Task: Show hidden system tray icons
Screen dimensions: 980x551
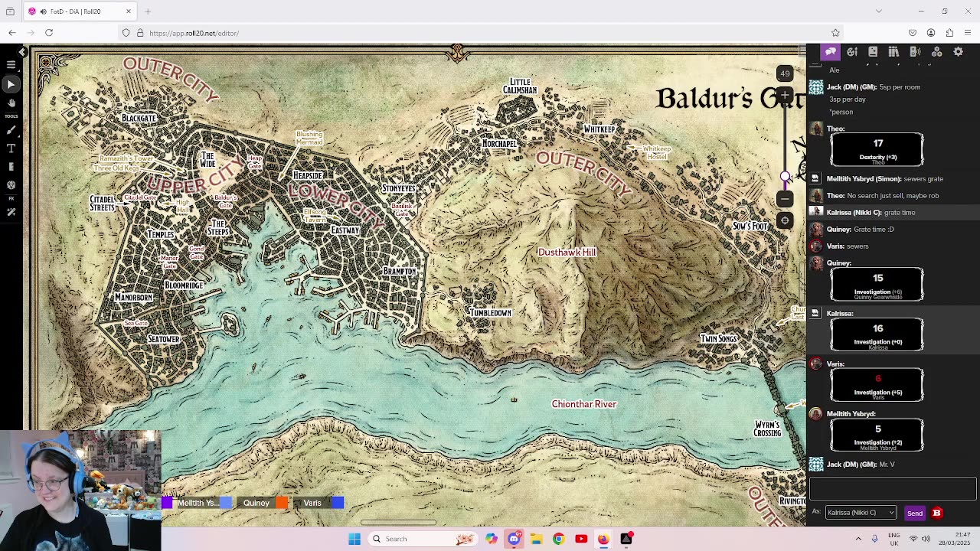Action: pyautogui.click(x=858, y=539)
